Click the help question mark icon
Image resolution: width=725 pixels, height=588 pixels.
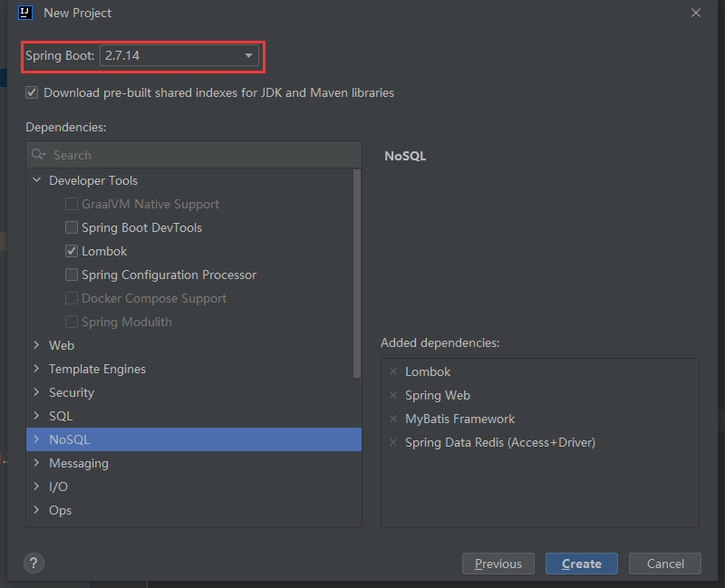click(x=34, y=564)
